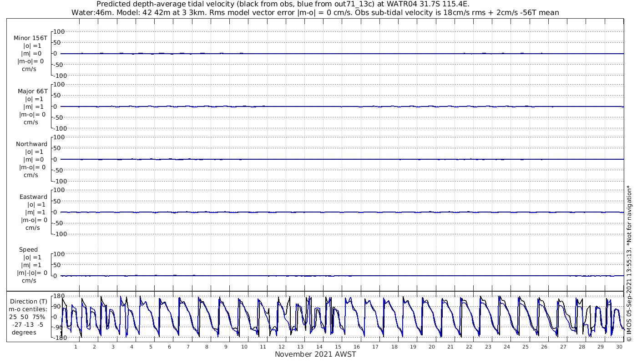637x364 pixels.
Task: Select the "Speed" panel label
Action: point(28,249)
